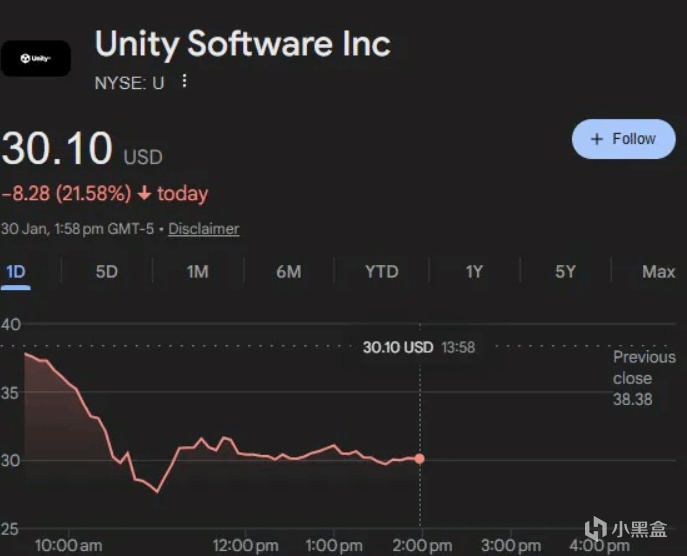
Task: Switch to the 5D tab
Action: tap(106, 271)
